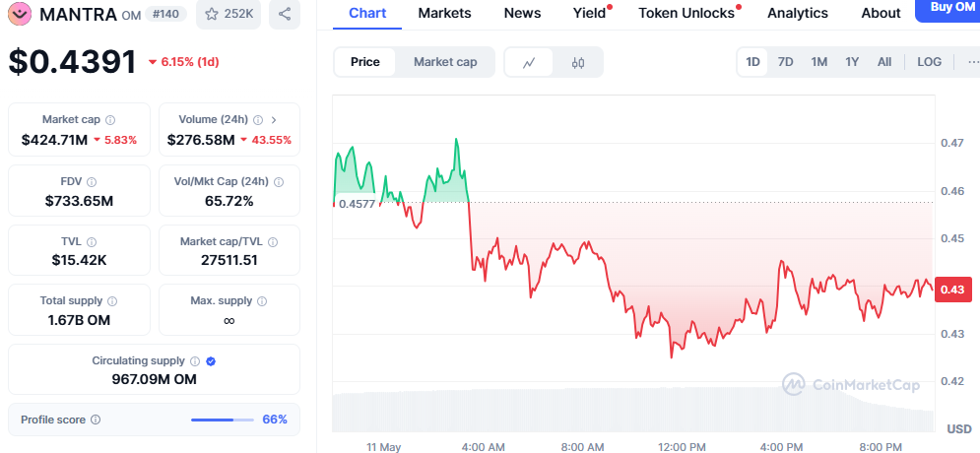This screenshot has height=453, width=980.
Task: Click the 0.43 current price label
Action: 952,290
